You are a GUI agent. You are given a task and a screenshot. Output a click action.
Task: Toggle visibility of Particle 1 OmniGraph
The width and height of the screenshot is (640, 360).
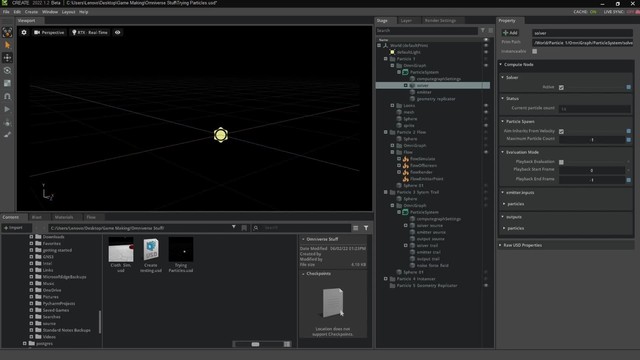(x=486, y=65)
